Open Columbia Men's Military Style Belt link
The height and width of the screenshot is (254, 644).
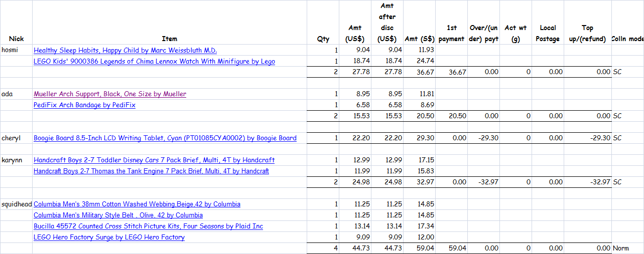[118, 215]
